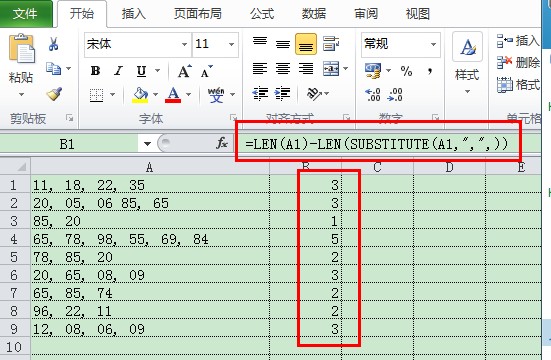The width and height of the screenshot is (551, 360).
Task: Click the Increase Decimal icon
Action: [x=373, y=94]
